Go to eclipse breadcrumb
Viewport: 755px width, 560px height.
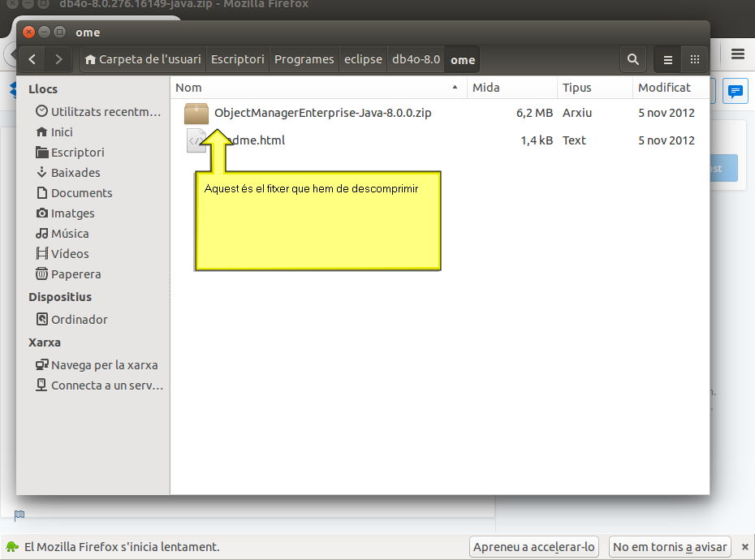(x=363, y=59)
